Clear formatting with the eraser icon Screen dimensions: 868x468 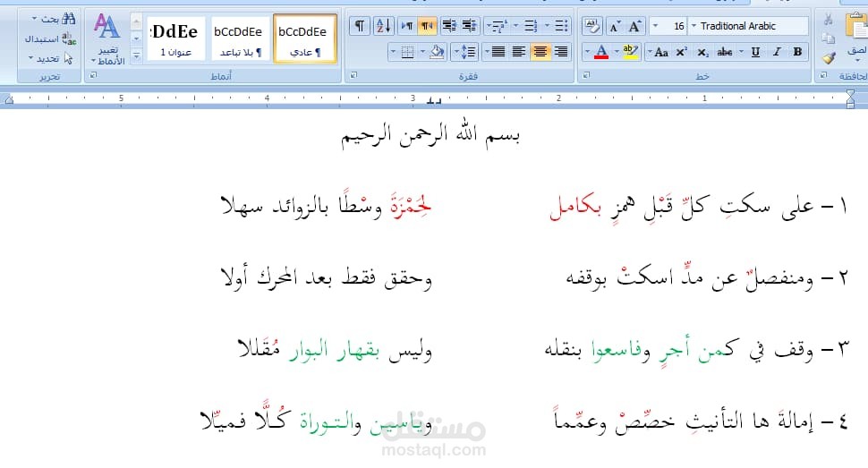click(591, 25)
